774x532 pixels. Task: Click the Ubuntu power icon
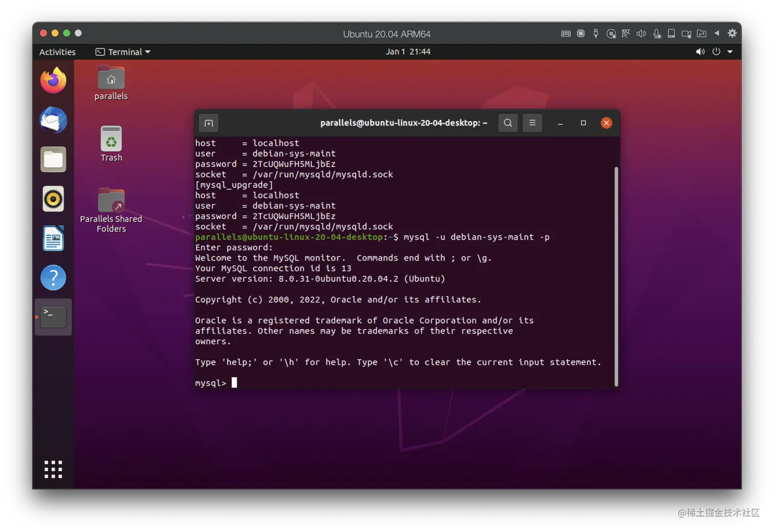tap(716, 52)
